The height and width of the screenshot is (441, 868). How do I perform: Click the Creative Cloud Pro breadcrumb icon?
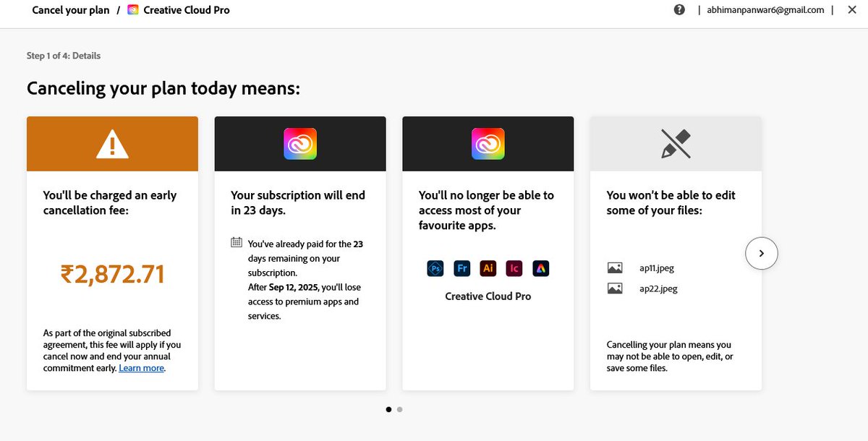133,10
